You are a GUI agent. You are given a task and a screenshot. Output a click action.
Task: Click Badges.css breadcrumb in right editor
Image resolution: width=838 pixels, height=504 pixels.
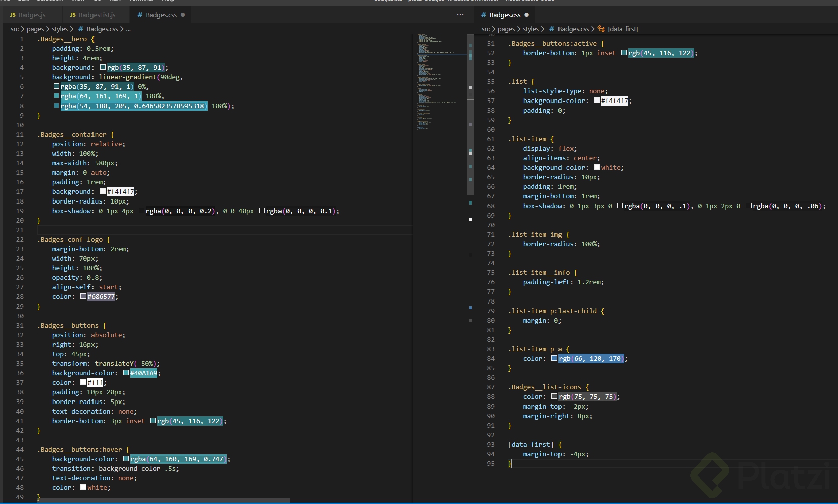pyautogui.click(x=573, y=29)
